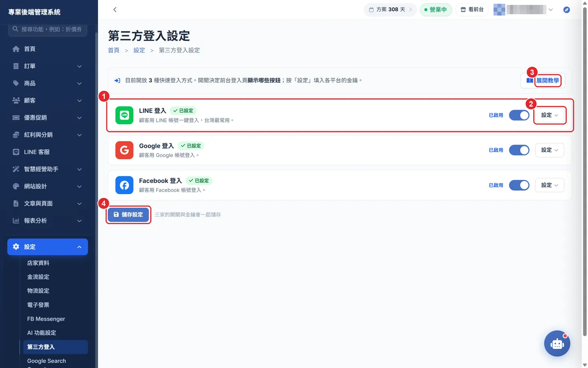Collapse the 設定 sidebar section chevron
The width and height of the screenshot is (588, 368).
point(80,247)
